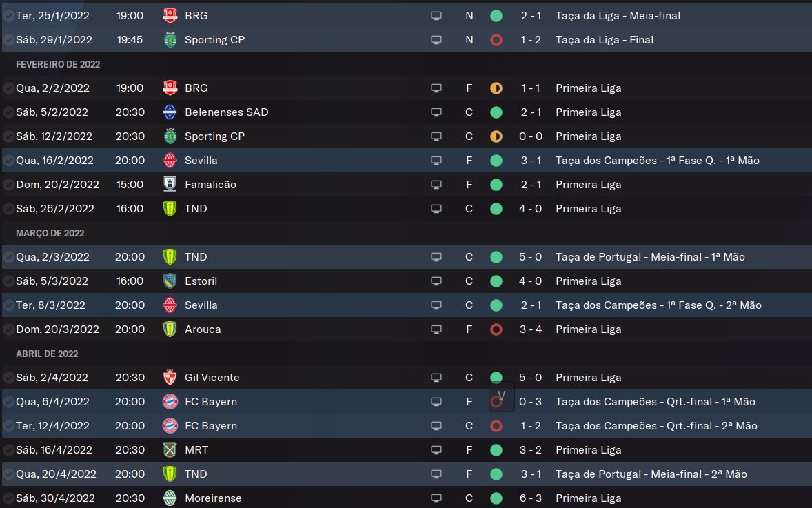Click the MRT club badge
This screenshot has width=812, height=508.
[x=170, y=450]
